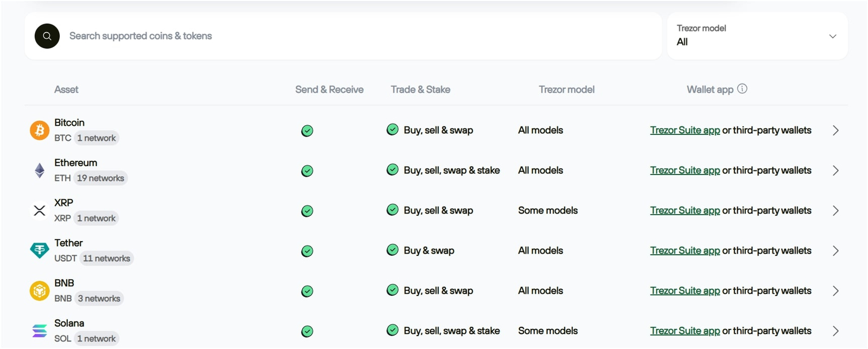Click the Tether green logo icon
The width and height of the screenshot is (868, 349).
coord(40,250)
